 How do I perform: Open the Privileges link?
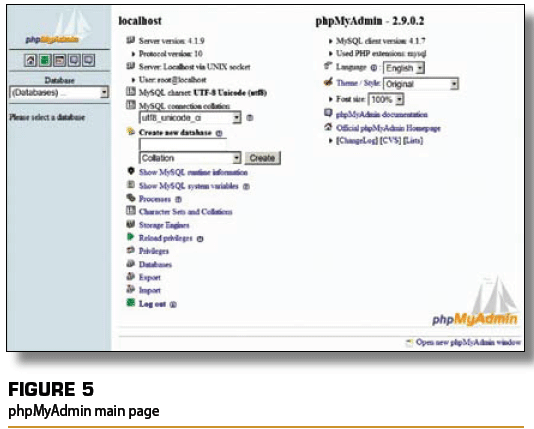[154, 251]
